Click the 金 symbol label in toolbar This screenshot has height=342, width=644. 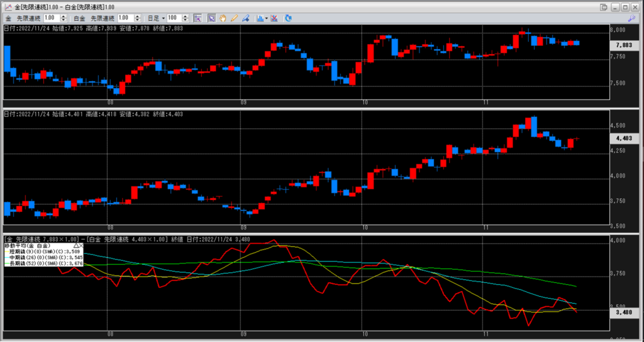(8, 18)
